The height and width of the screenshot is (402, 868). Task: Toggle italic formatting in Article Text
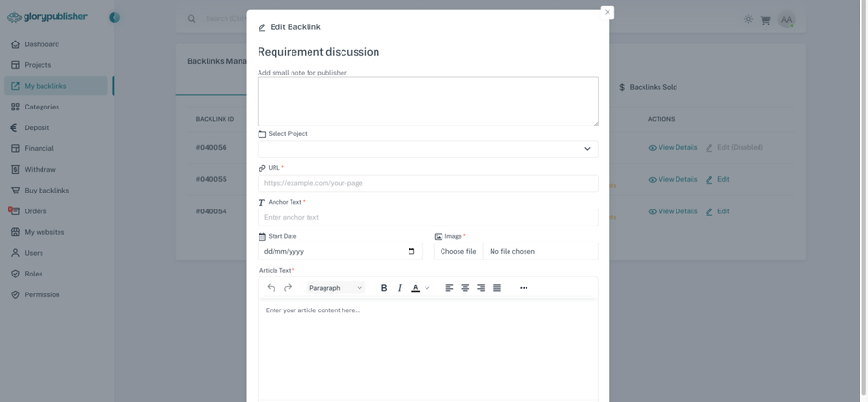coord(399,288)
